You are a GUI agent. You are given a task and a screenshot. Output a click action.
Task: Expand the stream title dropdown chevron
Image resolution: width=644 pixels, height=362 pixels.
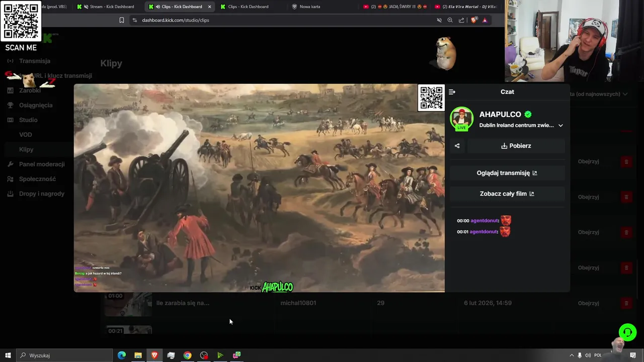560,126
